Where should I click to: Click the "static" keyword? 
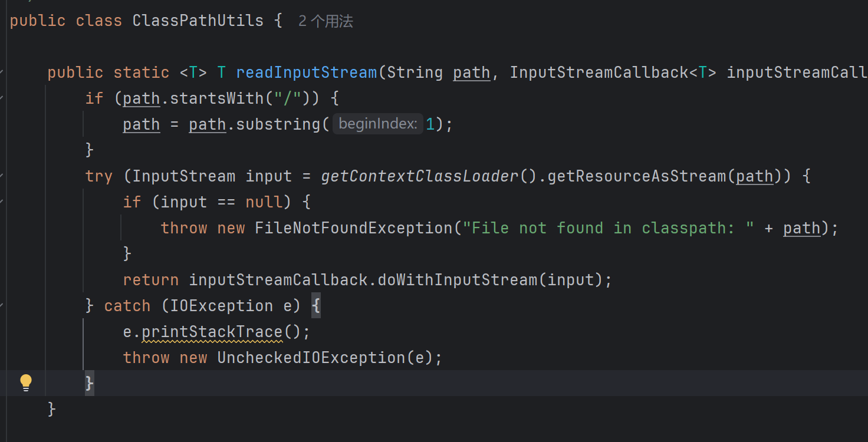(x=142, y=72)
